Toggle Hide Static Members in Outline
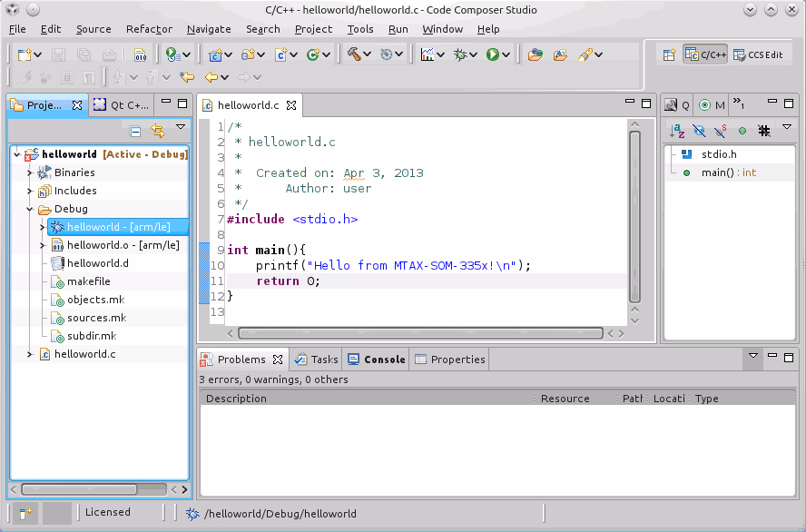The height and width of the screenshot is (532, 806). [x=721, y=131]
